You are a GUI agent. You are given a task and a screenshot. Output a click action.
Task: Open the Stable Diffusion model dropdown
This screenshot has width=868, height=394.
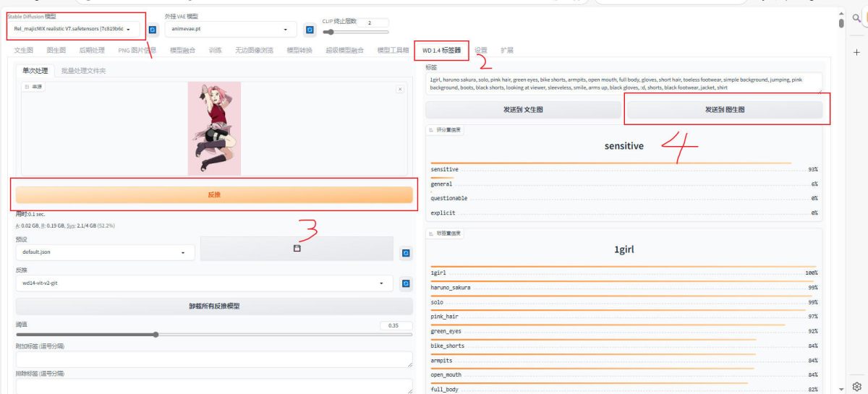(76, 29)
